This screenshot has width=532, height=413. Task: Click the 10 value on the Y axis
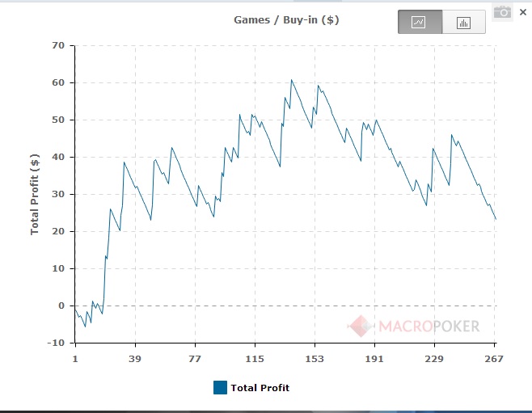tap(58, 268)
